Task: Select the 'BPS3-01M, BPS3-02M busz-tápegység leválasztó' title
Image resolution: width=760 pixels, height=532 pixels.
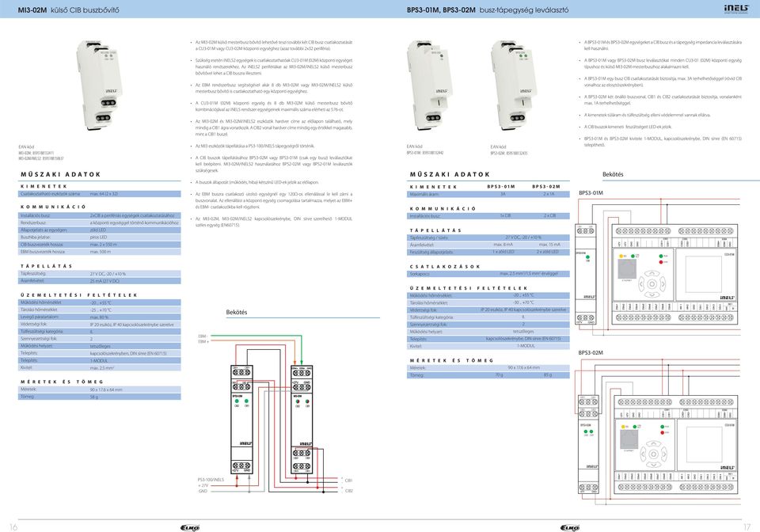Action: (x=488, y=9)
